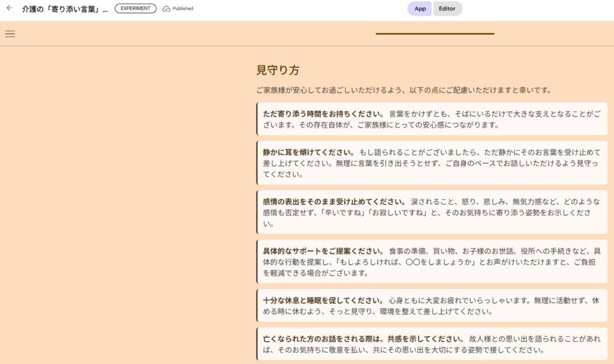Click the back arrow icon

point(9,8)
